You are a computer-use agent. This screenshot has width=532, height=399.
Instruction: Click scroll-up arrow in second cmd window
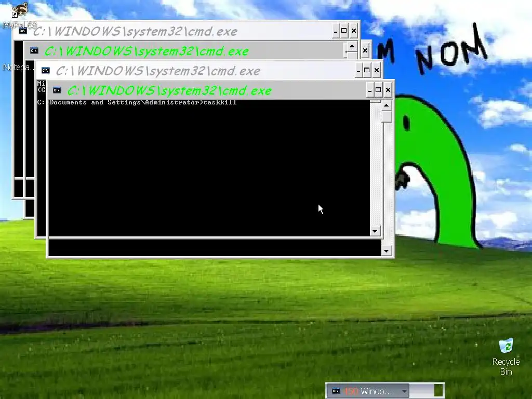tap(352, 46)
